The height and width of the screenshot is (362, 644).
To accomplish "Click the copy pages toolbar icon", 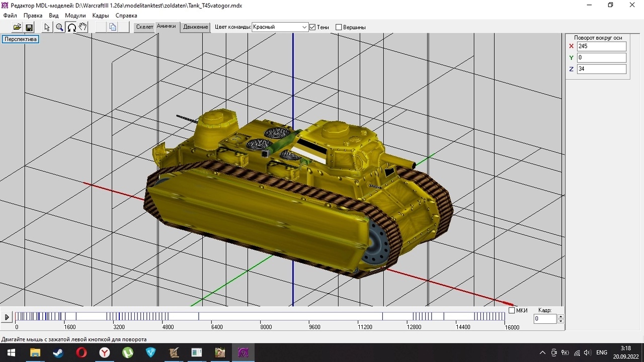I will pyautogui.click(x=113, y=27).
